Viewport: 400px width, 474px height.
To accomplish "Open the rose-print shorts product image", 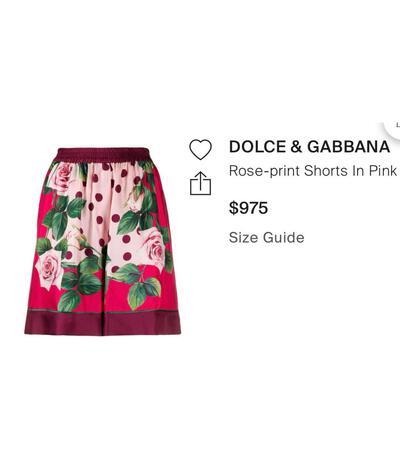I will point(103,241).
